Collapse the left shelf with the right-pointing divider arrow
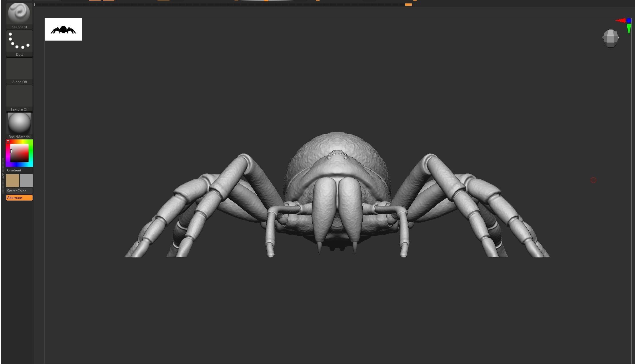This screenshot has height=364, width=635. point(3,175)
